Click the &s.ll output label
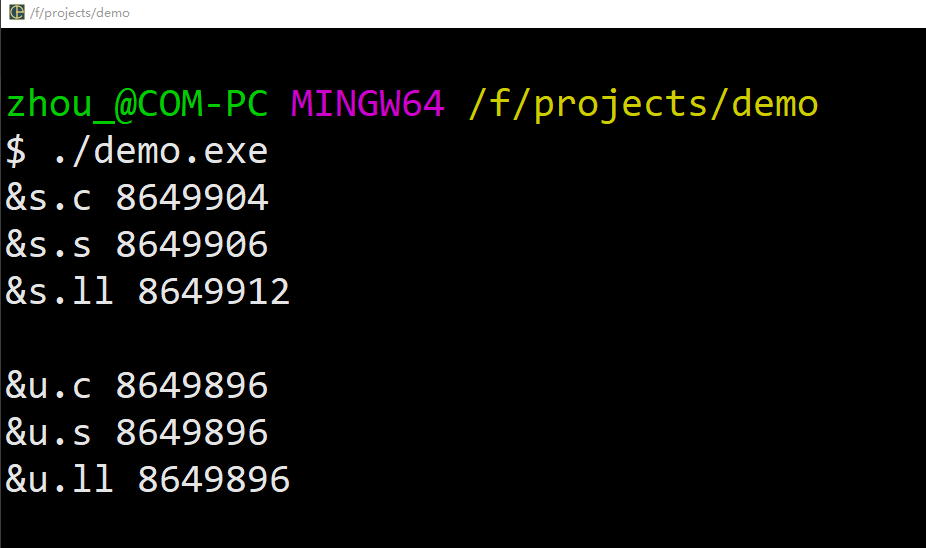The width and height of the screenshot is (926, 548). [59, 292]
